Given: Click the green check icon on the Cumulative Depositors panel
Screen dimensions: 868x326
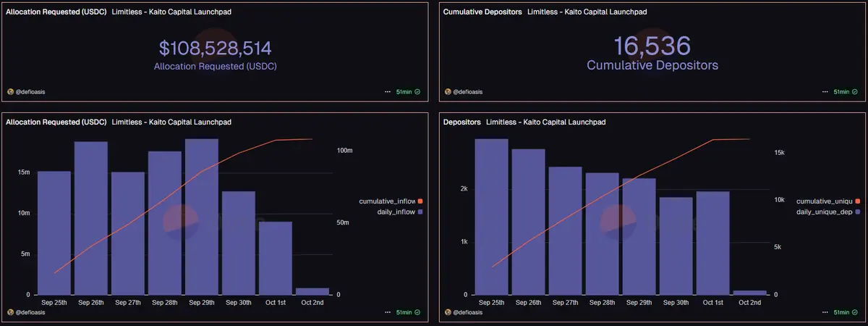Looking at the screenshot, I should (855, 92).
